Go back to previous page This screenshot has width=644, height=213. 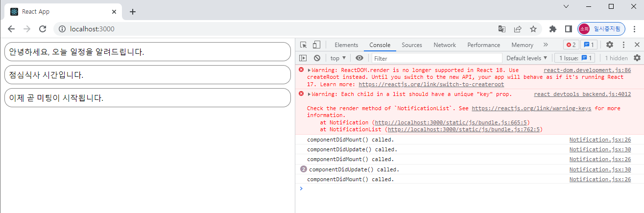[x=11, y=29]
